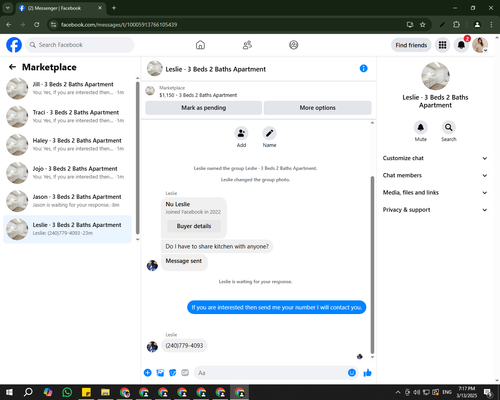The height and width of the screenshot is (400, 500).
Task: View site information icon in address bar
Action: point(53,25)
